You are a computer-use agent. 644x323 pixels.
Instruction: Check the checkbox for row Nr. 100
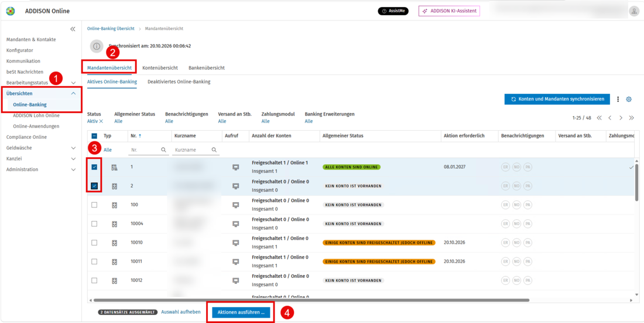94,205
